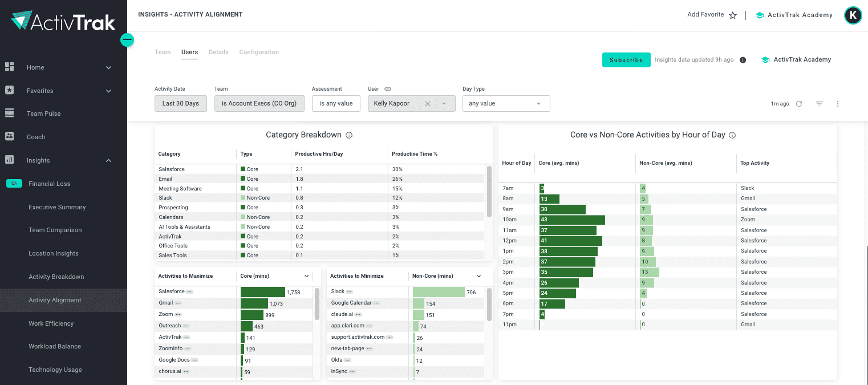The height and width of the screenshot is (385, 868).
Task: Click the link icon beside User filter
Action: [x=388, y=89]
